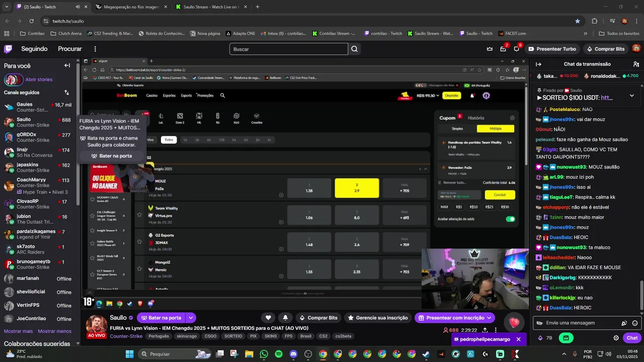The image size is (644, 362).
Task: Open the green channel points reward button
Action: click(x=566, y=338)
